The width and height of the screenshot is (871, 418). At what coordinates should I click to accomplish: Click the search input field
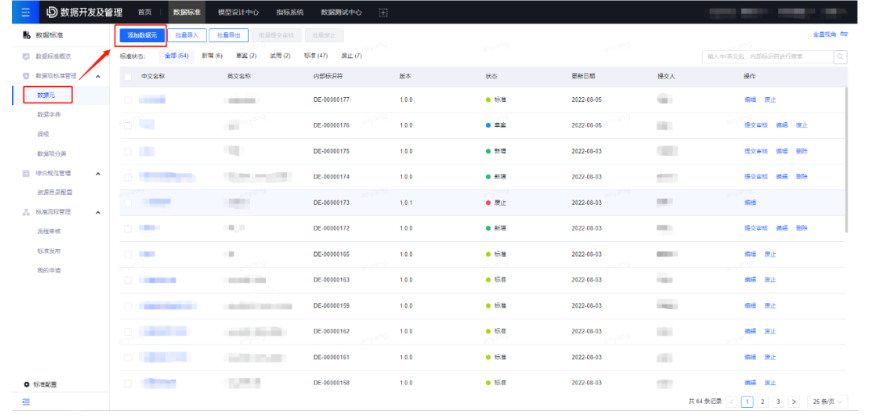[768, 56]
